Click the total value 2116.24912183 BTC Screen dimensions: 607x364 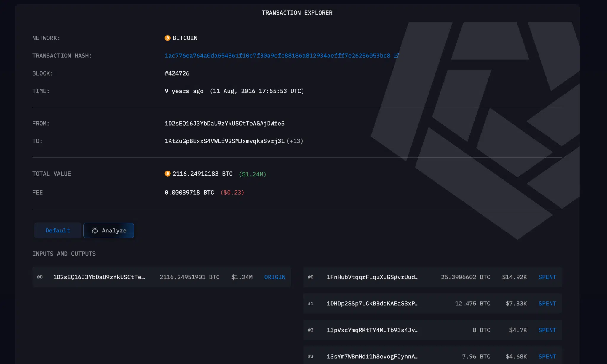click(x=202, y=174)
